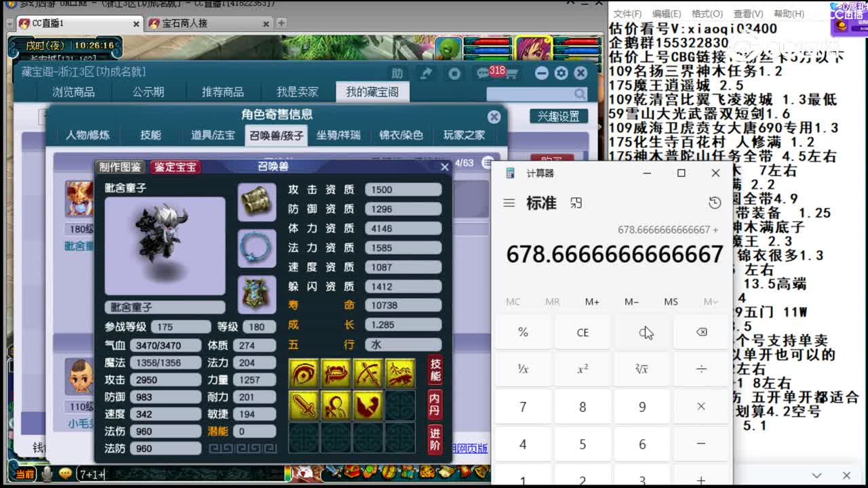This screenshot has height=488, width=868.
Task: Switch to the 技能 side tab
Action: point(435,370)
